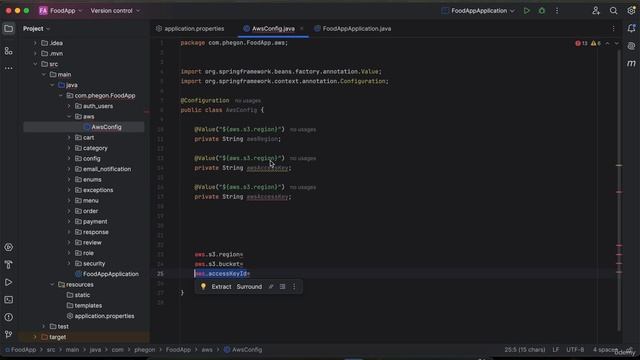
Task: Open the Problems tool window icon
Action: pos(8,317)
